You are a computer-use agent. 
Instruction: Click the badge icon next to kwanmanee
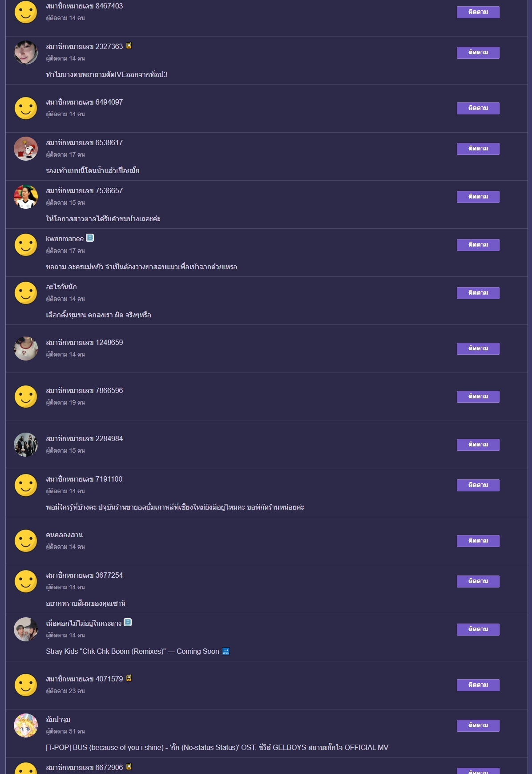click(90, 238)
